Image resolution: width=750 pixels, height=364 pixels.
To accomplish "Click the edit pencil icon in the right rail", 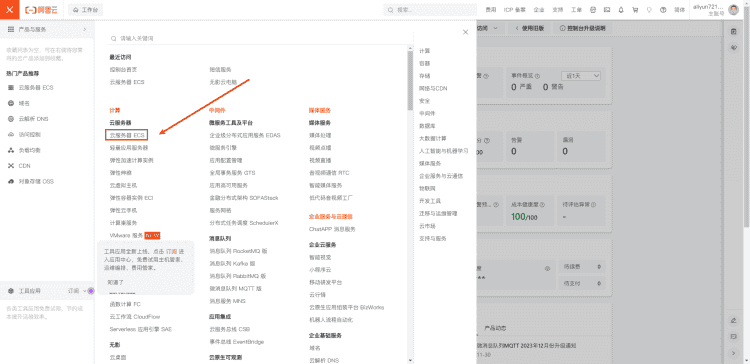I will click(x=733, y=320).
